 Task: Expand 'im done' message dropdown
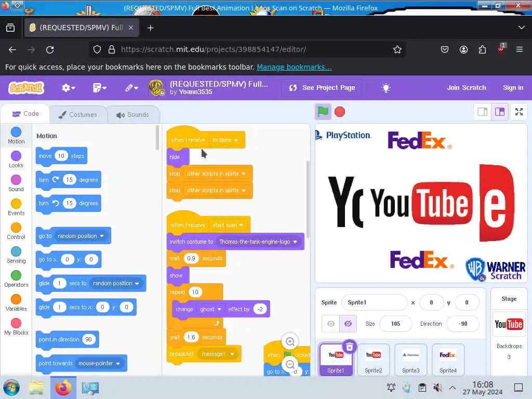click(225, 140)
